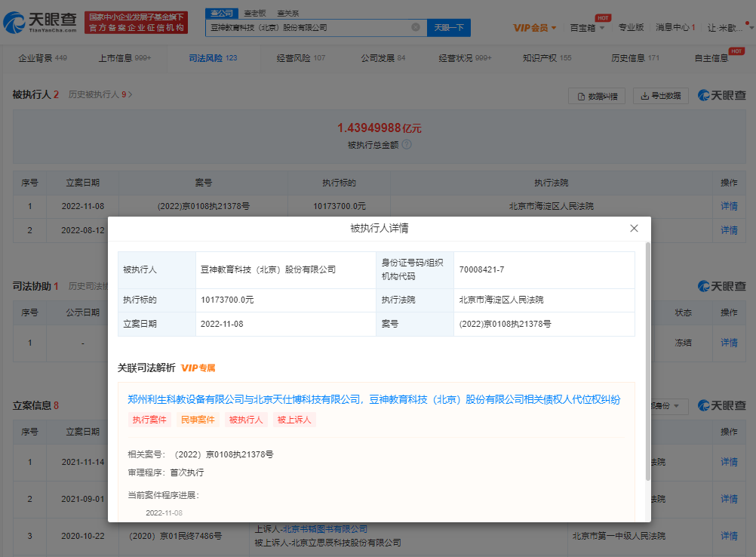Click the 首次执行 procedure text
The height and width of the screenshot is (557, 756).
pyautogui.click(x=187, y=472)
